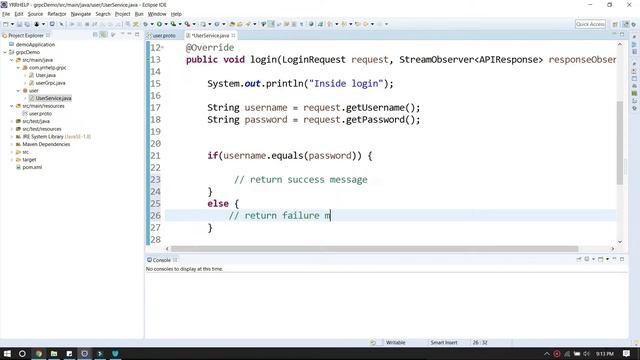640x360 pixels.
Task: Click the Quick Access field
Action: 590,24
